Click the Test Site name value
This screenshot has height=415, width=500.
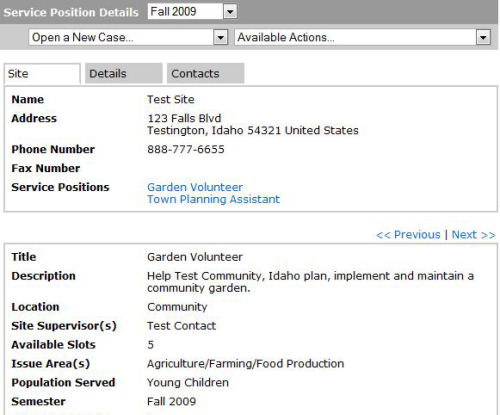tap(171, 99)
